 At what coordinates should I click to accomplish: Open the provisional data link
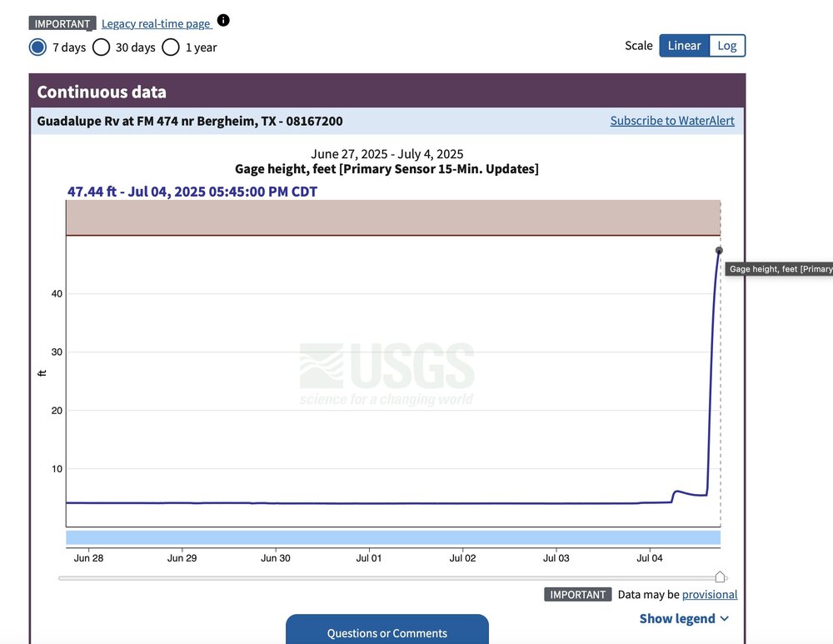coord(709,594)
